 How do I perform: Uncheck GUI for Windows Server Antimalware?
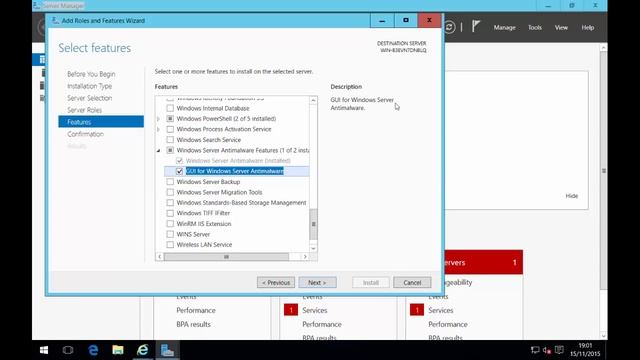coord(179,171)
